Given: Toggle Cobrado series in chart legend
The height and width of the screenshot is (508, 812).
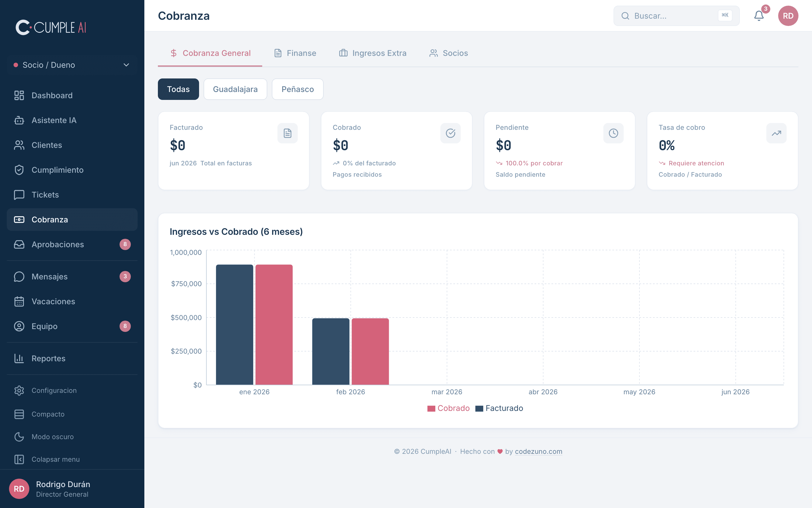Looking at the screenshot, I should click(x=448, y=408).
